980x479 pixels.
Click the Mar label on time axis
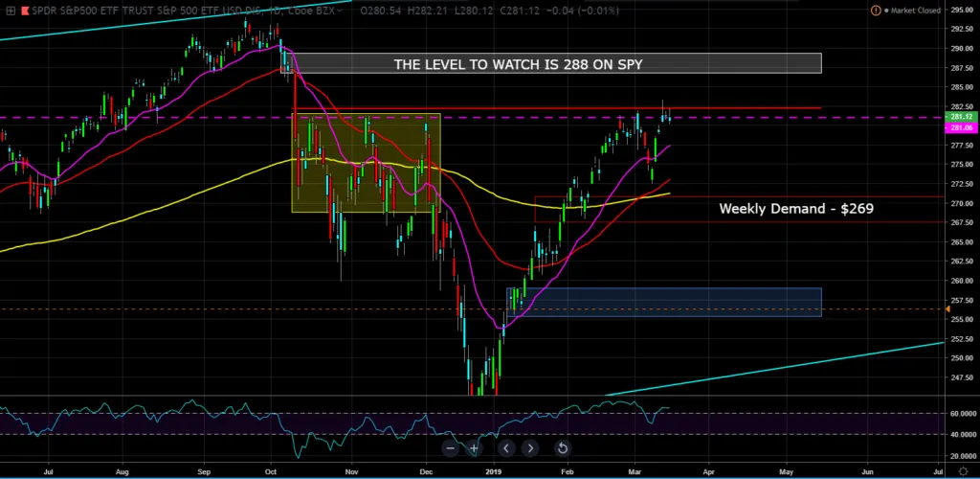pos(635,471)
